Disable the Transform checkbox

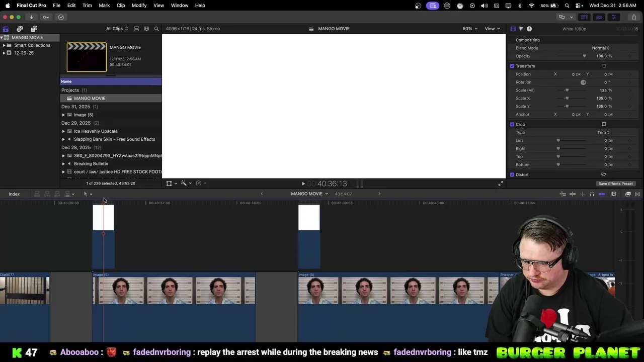pos(512,66)
